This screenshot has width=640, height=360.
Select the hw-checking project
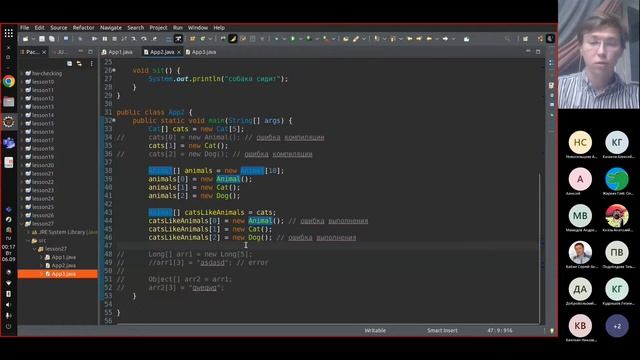click(43, 73)
